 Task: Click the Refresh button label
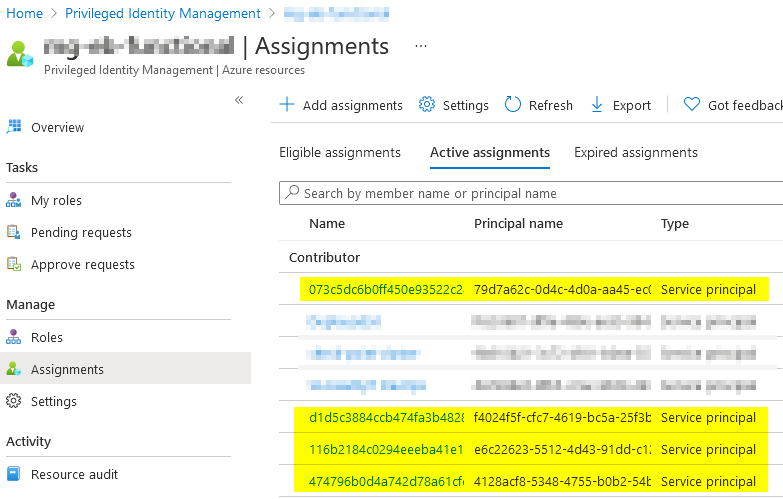pos(551,105)
